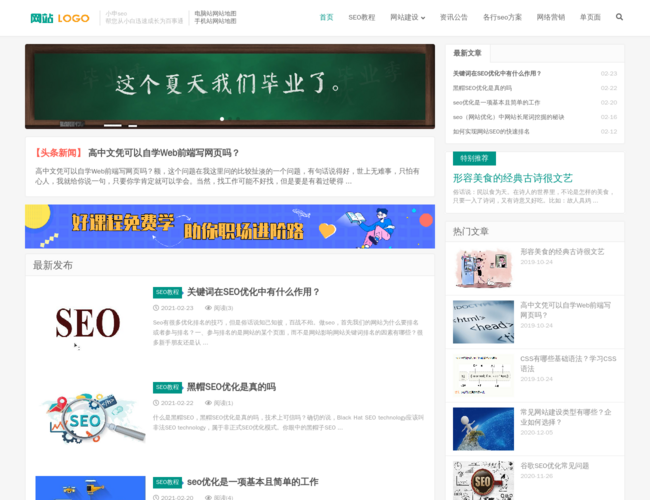
Task: Click SEO教程 tag on seo优化是一项 article
Action: (x=167, y=482)
